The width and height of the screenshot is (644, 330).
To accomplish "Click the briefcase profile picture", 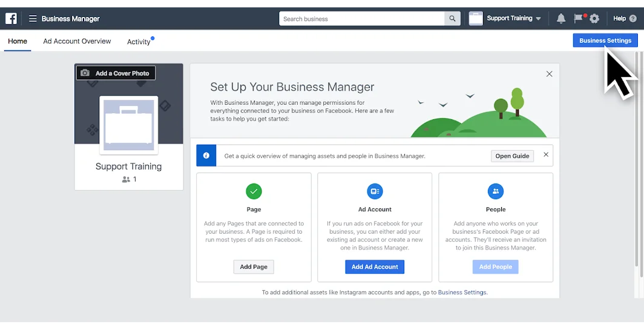I will 128,125.
